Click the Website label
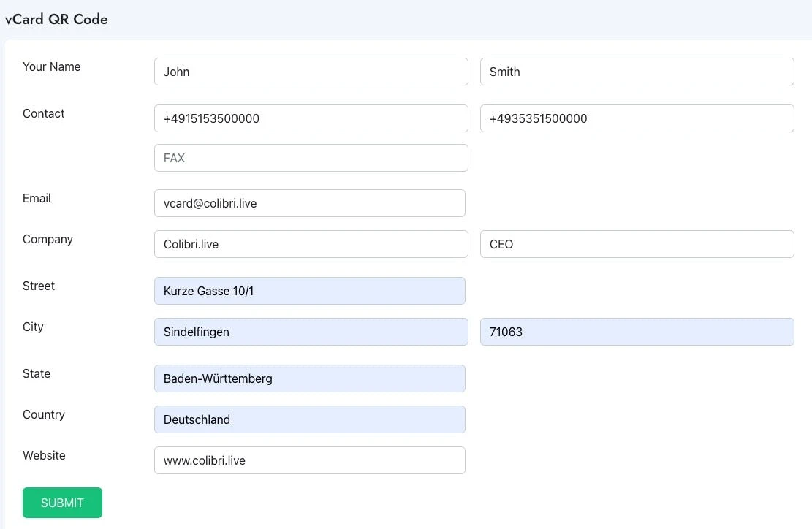Viewport: 812px width, 529px height. pyautogui.click(x=44, y=455)
